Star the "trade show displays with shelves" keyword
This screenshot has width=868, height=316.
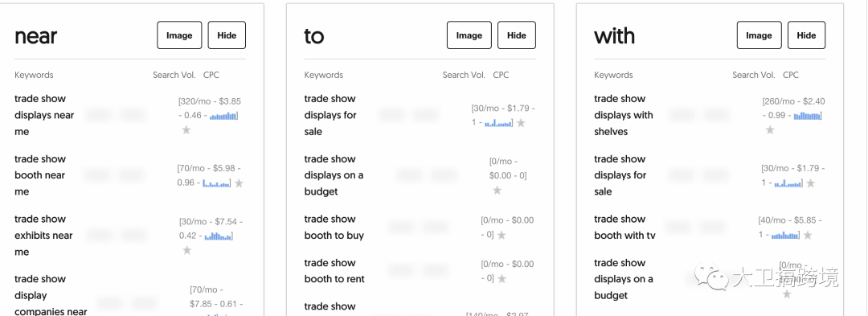coord(770,129)
